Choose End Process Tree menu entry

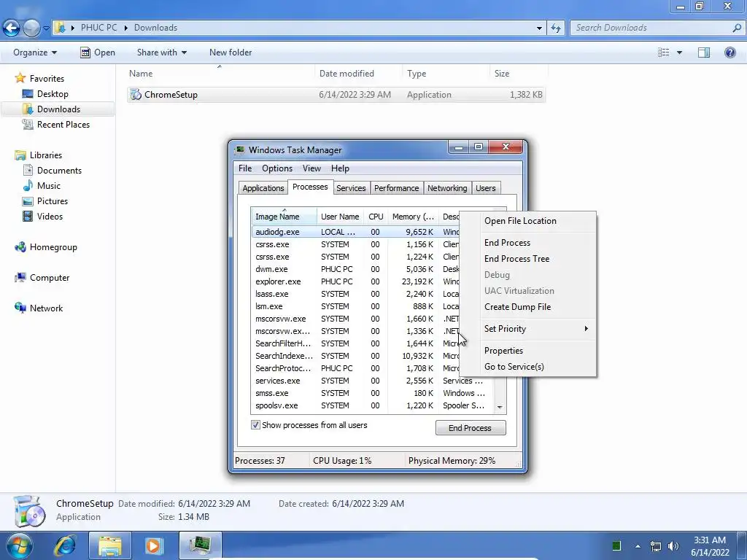pyautogui.click(x=516, y=259)
